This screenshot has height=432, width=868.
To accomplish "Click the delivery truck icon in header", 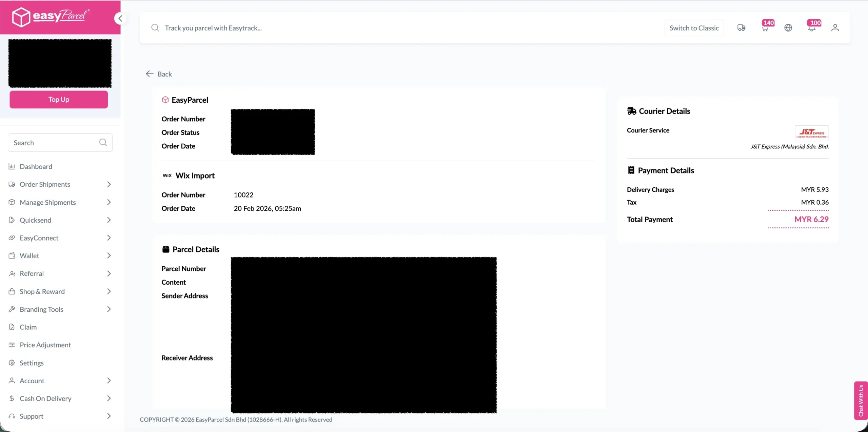I will [741, 28].
